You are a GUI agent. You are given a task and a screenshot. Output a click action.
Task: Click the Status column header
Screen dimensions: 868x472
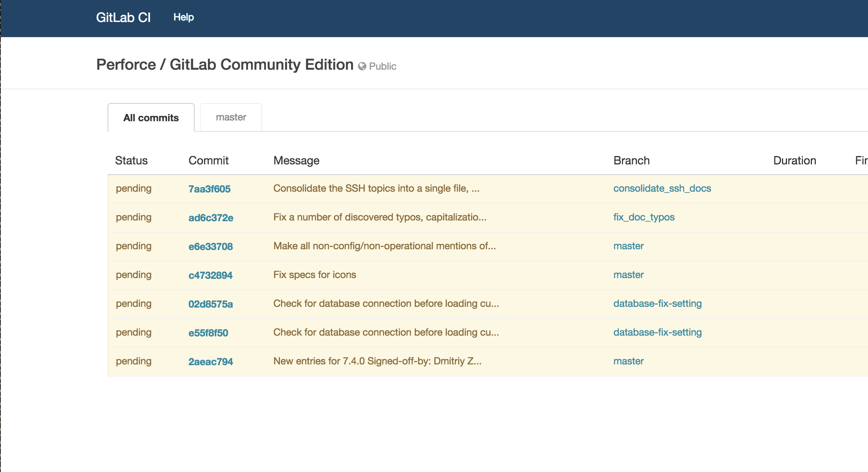(131, 161)
